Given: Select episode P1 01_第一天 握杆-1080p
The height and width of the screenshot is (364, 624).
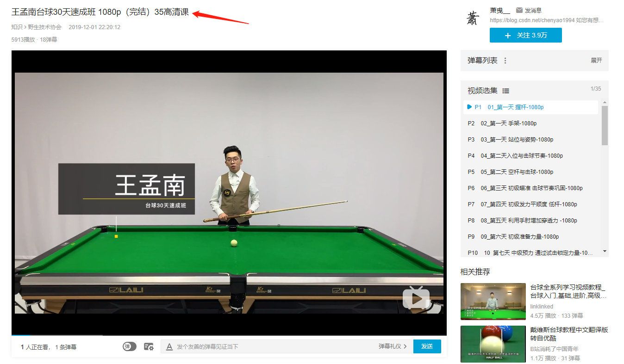Looking at the screenshot, I should tap(531, 107).
